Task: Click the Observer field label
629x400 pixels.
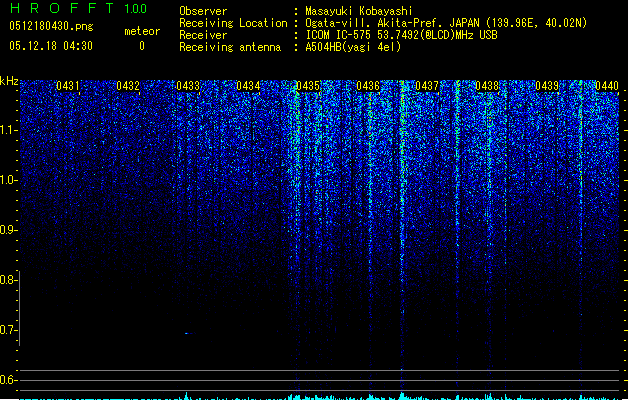Action: [x=203, y=11]
